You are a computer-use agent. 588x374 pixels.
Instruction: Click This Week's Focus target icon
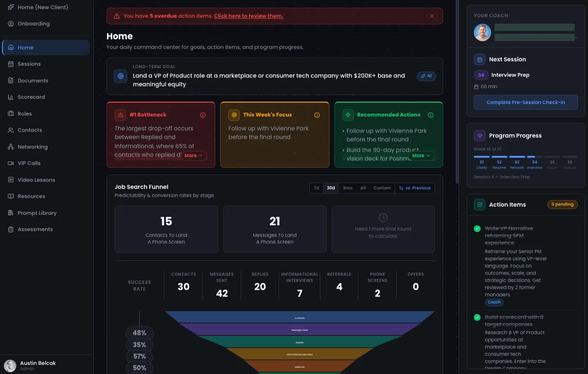click(234, 115)
